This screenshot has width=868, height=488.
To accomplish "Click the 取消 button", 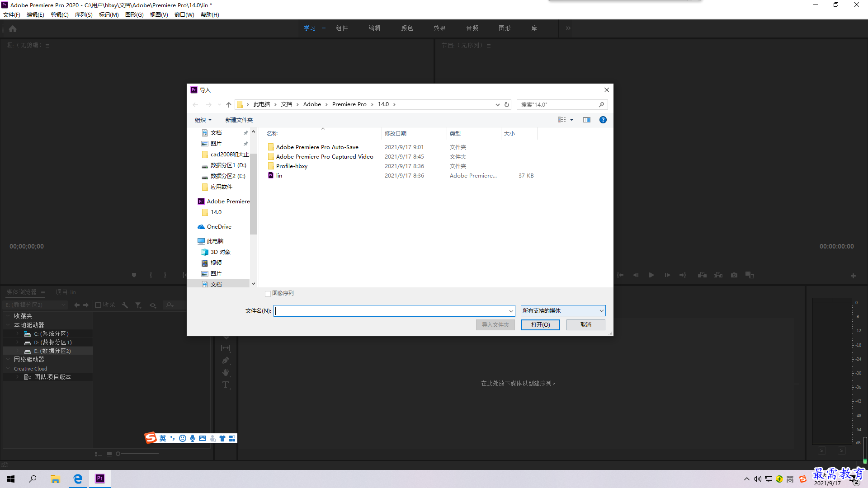I will coord(585,325).
